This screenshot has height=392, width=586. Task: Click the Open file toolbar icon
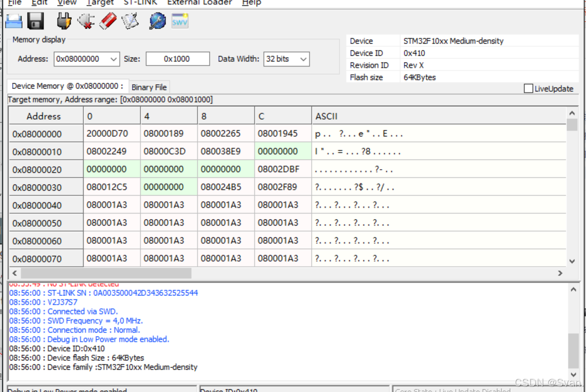pyautogui.click(x=14, y=21)
